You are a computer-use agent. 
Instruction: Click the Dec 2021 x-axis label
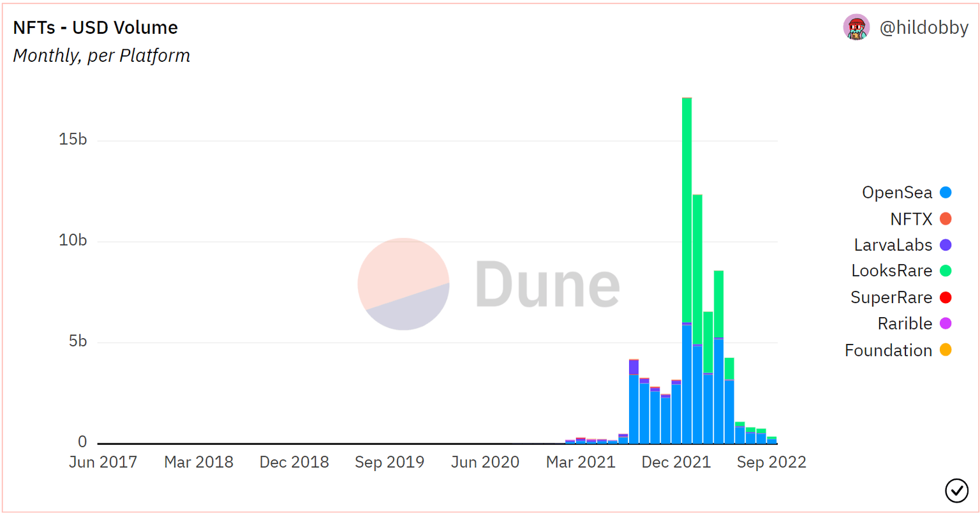[676, 463]
